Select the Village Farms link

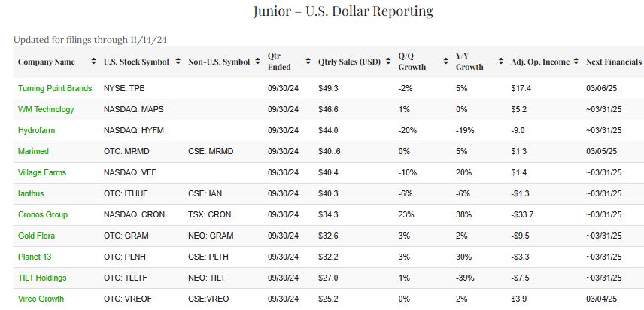click(42, 172)
